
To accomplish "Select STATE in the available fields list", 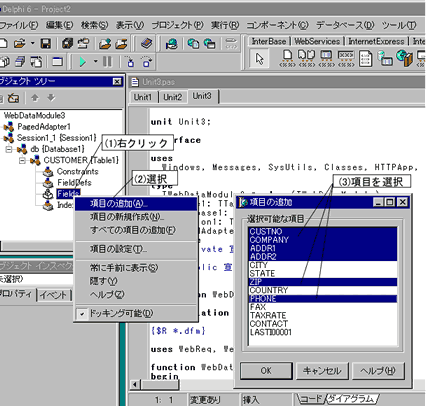I will pyautogui.click(x=323, y=274).
